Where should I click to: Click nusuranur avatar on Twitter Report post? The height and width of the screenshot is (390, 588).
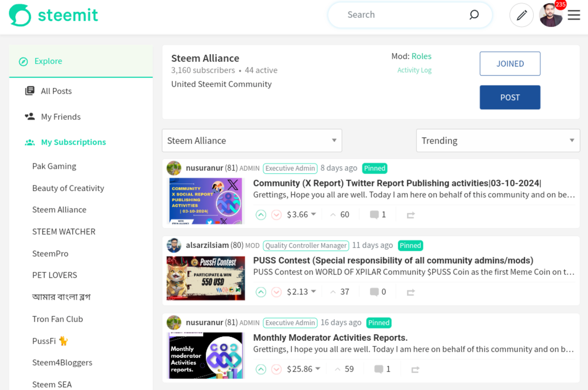pyautogui.click(x=174, y=168)
